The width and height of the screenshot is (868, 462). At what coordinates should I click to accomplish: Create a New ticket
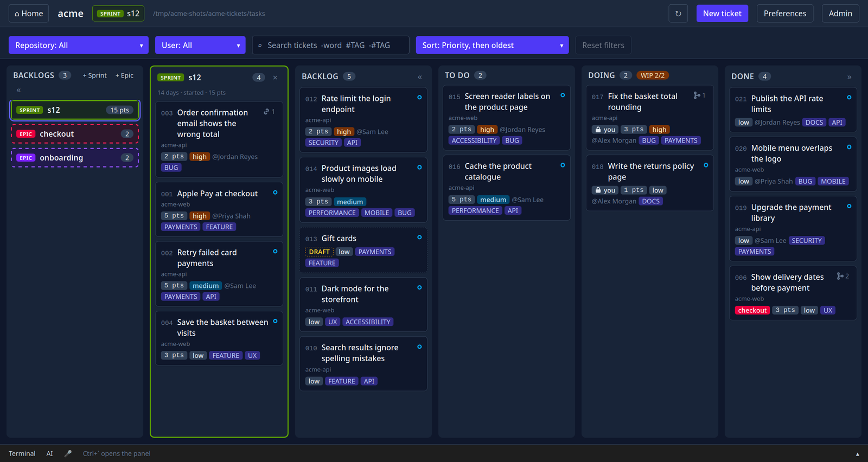(722, 14)
